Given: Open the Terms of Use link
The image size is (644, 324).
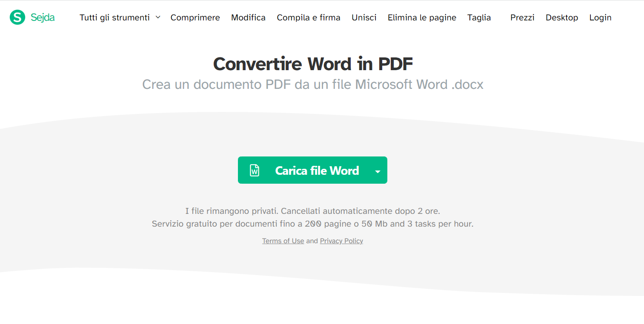Looking at the screenshot, I should coord(283,241).
